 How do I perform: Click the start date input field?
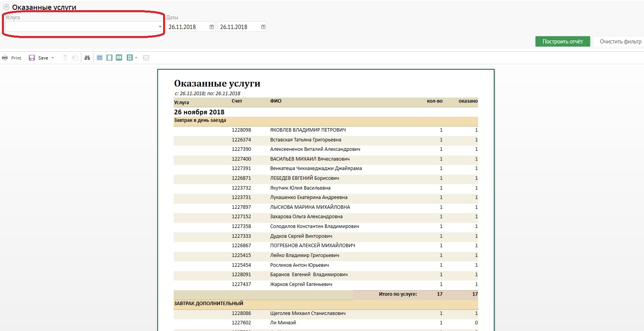187,27
